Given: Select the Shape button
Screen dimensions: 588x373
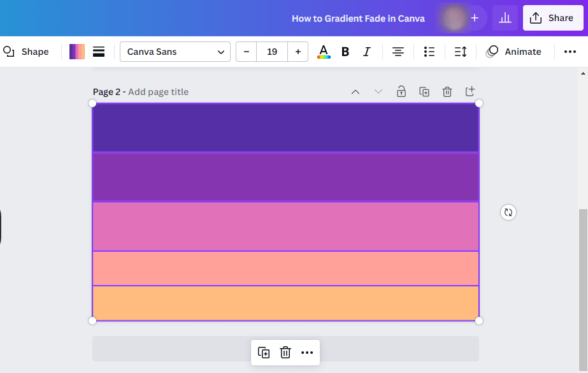Looking at the screenshot, I should 27,52.
